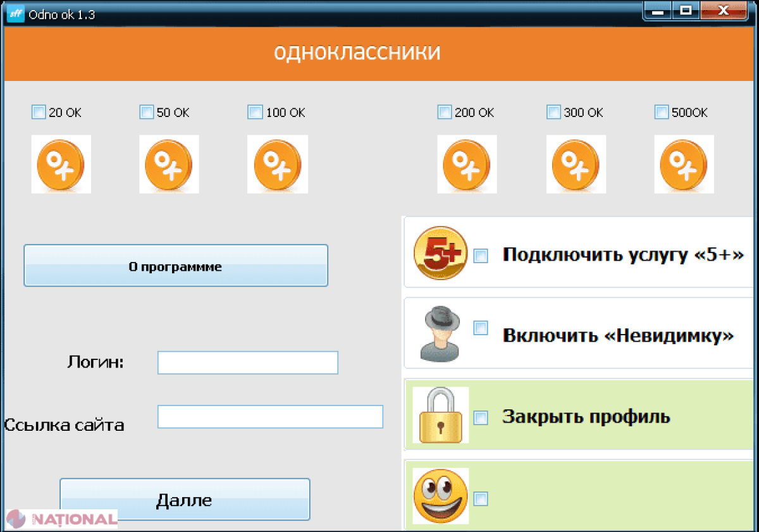The height and width of the screenshot is (532, 759).
Task: Click the smiley face emoticon icon
Action: pos(440,496)
